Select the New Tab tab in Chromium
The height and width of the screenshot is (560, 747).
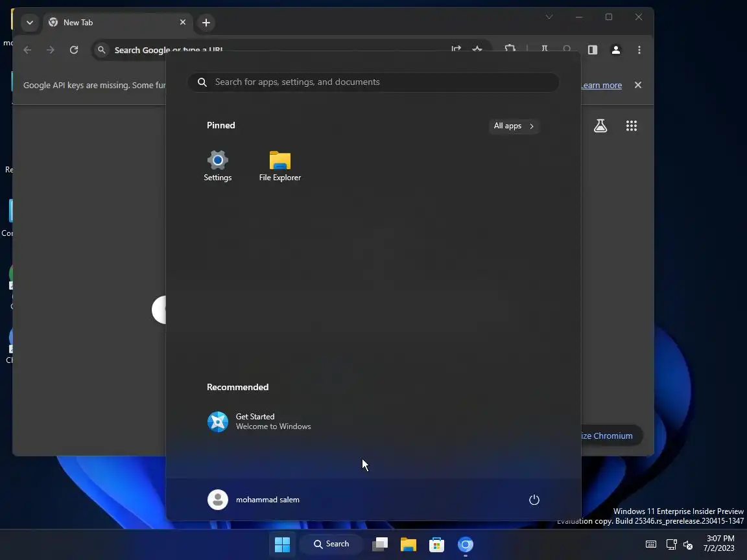[x=118, y=23]
